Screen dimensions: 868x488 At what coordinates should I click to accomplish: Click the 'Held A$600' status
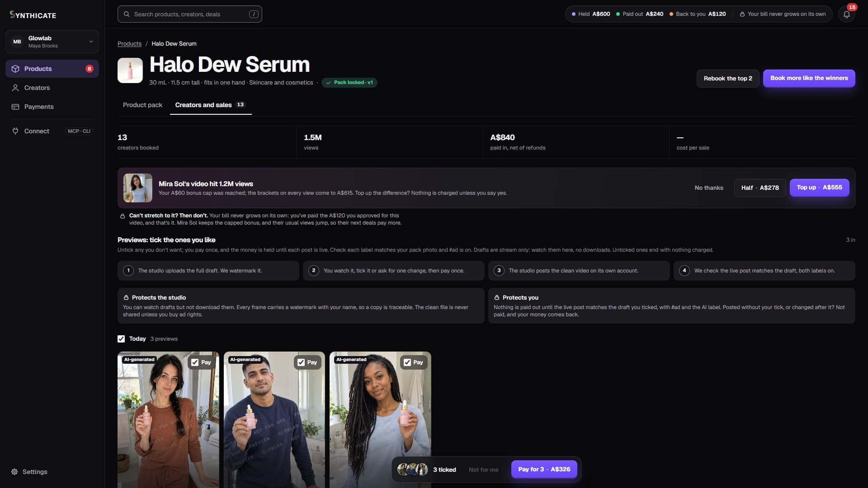coord(591,14)
